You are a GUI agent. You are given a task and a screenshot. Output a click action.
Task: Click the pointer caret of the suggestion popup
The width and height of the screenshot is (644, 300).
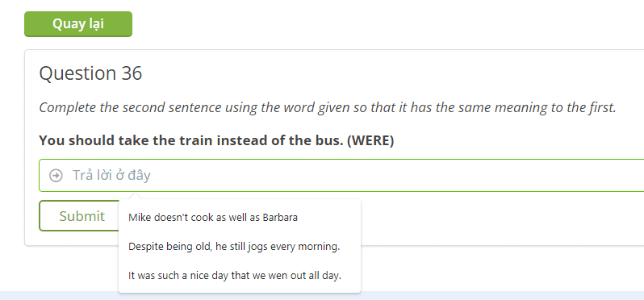[136, 196]
